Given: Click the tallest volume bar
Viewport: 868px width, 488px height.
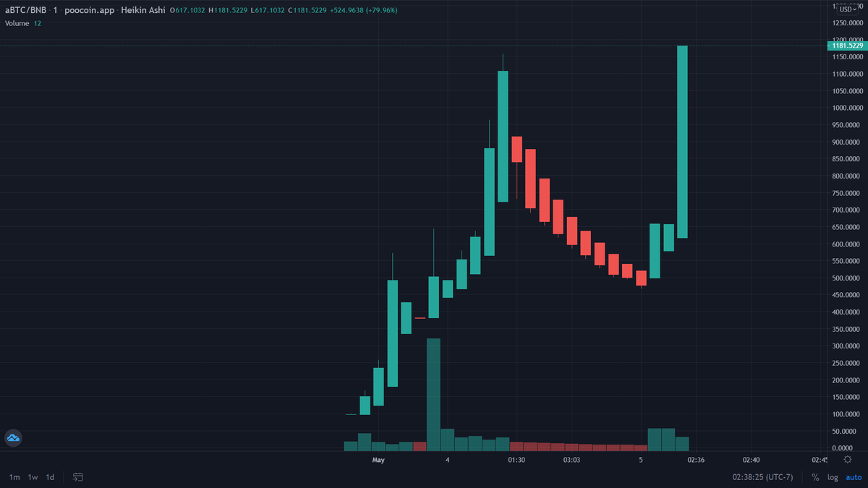Looking at the screenshot, I should pyautogui.click(x=433, y=395).
